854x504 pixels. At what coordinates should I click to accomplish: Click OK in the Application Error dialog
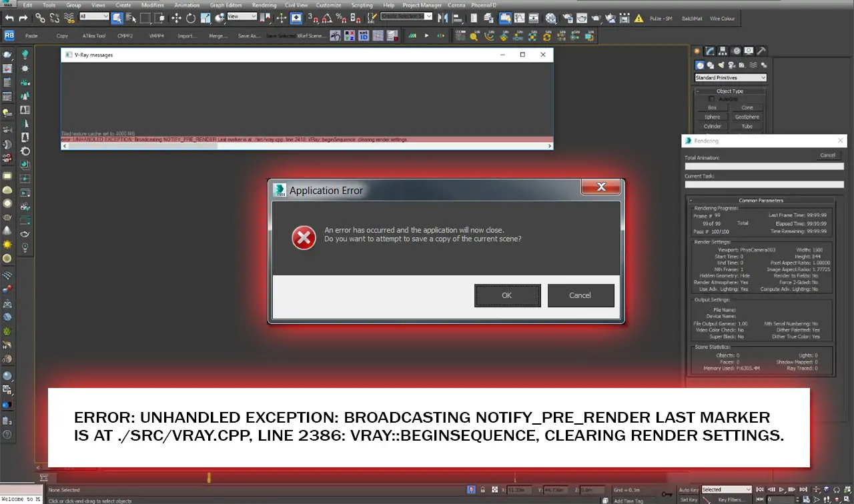click(x=507, y=295)
